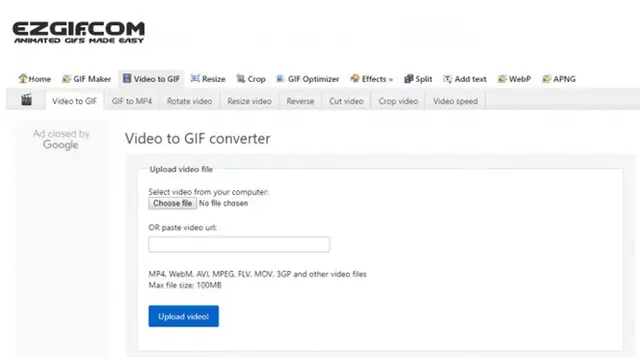
Task: Switch to the Rotate video tab
Action: point(189,101)
